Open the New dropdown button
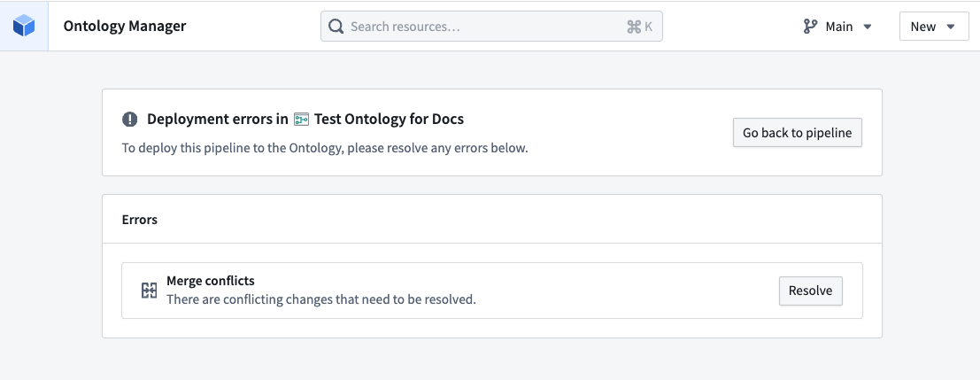The height and width of the screenshot is (380, 980). point(934,27)
